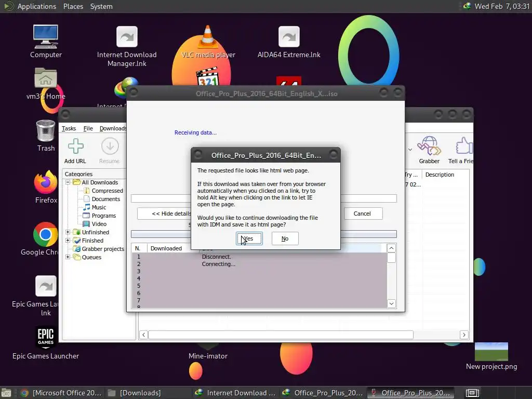Select the Video category
This screenshot has width=532, height=399.
click(x=99, y=224)
